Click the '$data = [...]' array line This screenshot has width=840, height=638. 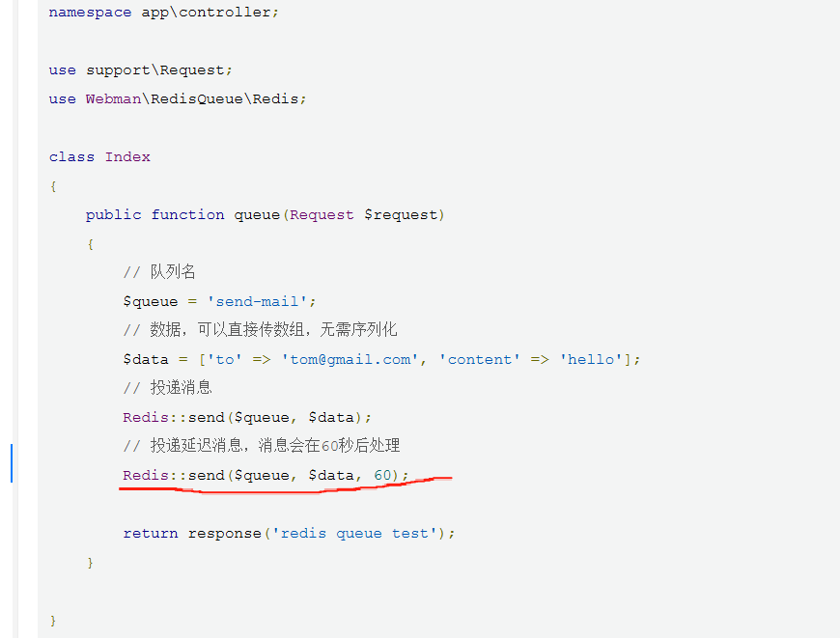(x=381, y=359)
